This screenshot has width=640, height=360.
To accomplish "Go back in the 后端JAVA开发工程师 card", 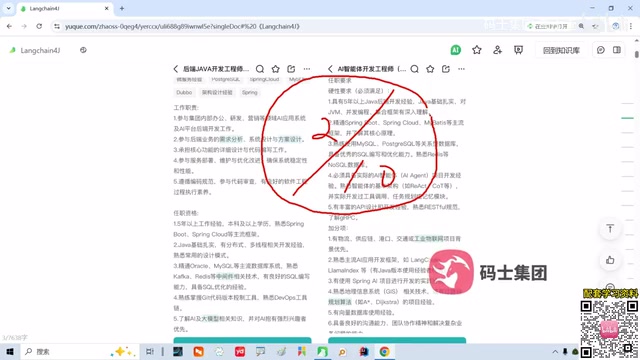I will click(176, 69).
